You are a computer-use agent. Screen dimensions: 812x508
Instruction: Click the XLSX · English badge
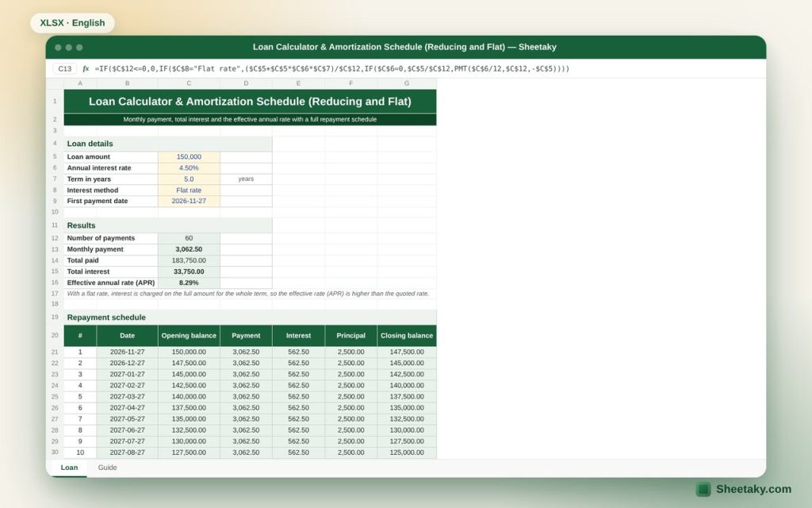coord(72,23)
